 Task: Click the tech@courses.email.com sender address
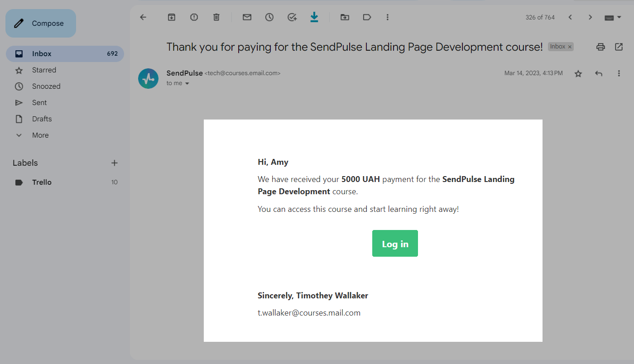243,73
